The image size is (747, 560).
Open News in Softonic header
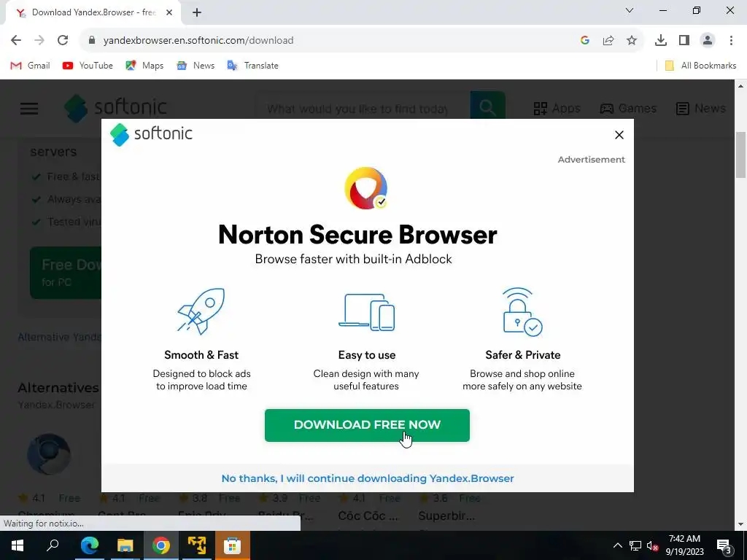(x=701, y=109)
